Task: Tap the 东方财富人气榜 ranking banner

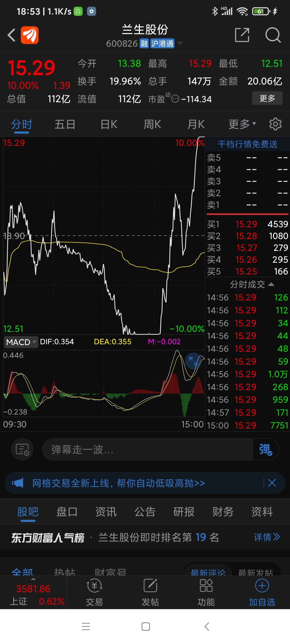Action: [145, 537]
